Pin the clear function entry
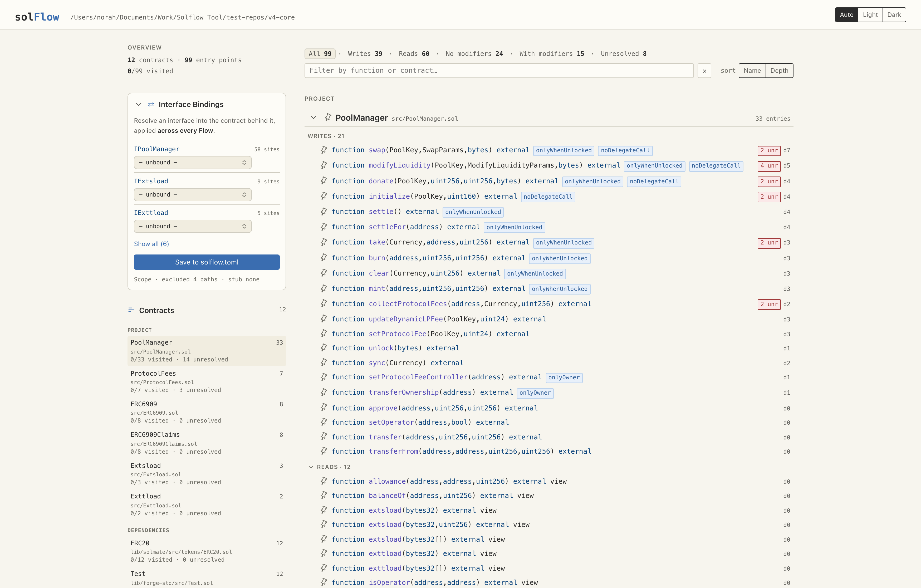Image resolution: width=921 pixels, height=588 pixels. [324, 273]
